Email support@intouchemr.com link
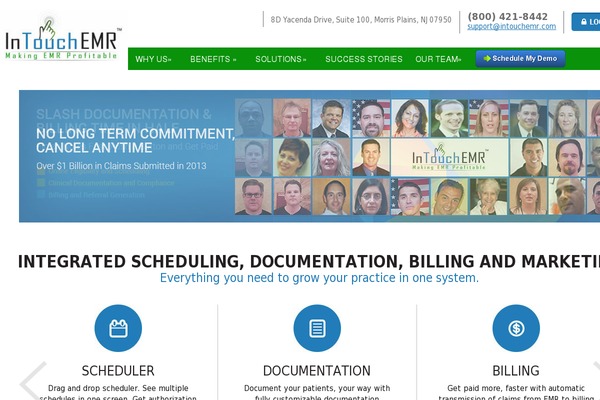The width and height of the screenshot is (600, 400). tap(512, 26)
